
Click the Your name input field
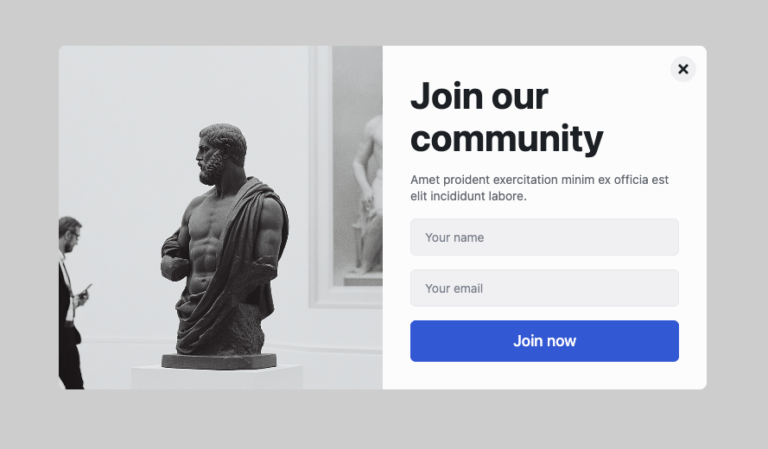point(544,238)
